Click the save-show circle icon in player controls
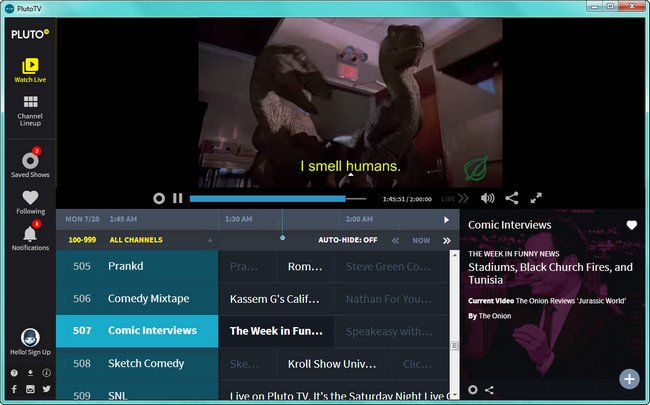This screenshot has height=405, width=650. tap(159, 199)
